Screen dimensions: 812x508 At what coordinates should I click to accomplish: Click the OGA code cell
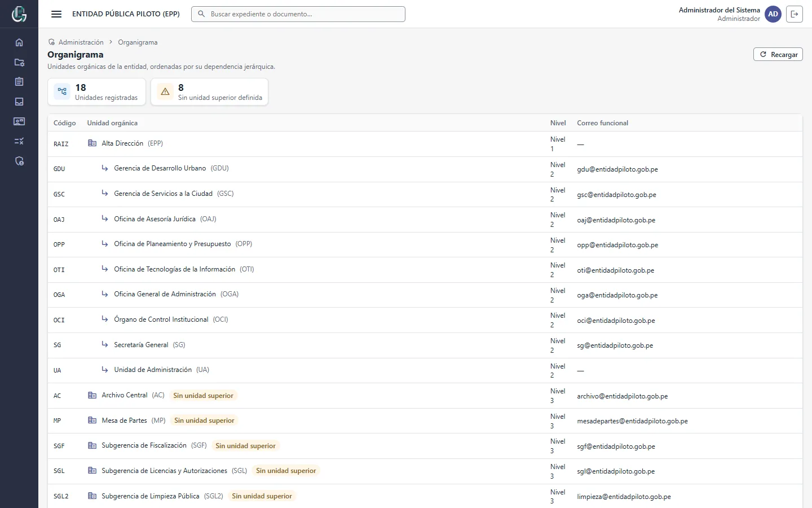click(x=59, y=295)
